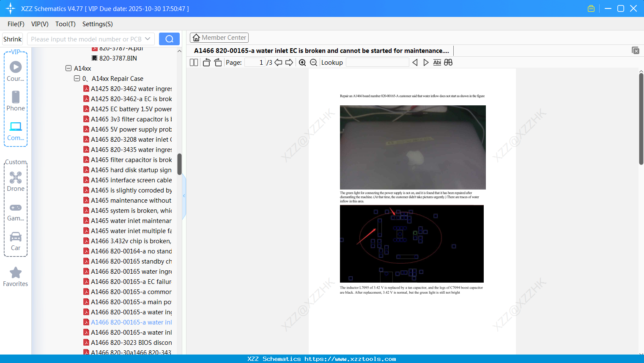The width and height of the screenshot is (644, 363).
Task: Open the Settings(S) menu
Action: [97, 24]
